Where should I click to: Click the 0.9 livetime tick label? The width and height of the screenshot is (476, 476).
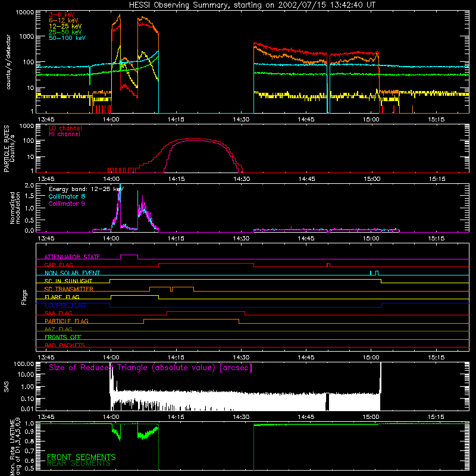click(29, 431)
